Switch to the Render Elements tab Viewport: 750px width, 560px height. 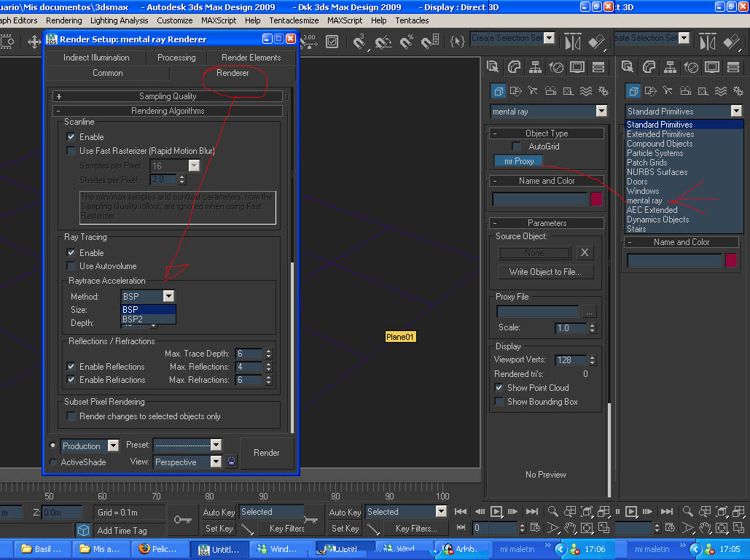click(x=251, y=58)
